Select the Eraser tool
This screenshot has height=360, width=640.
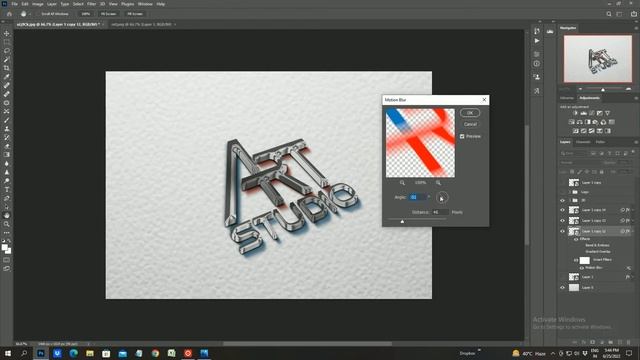pyautogui.click(x=7, y=146)
